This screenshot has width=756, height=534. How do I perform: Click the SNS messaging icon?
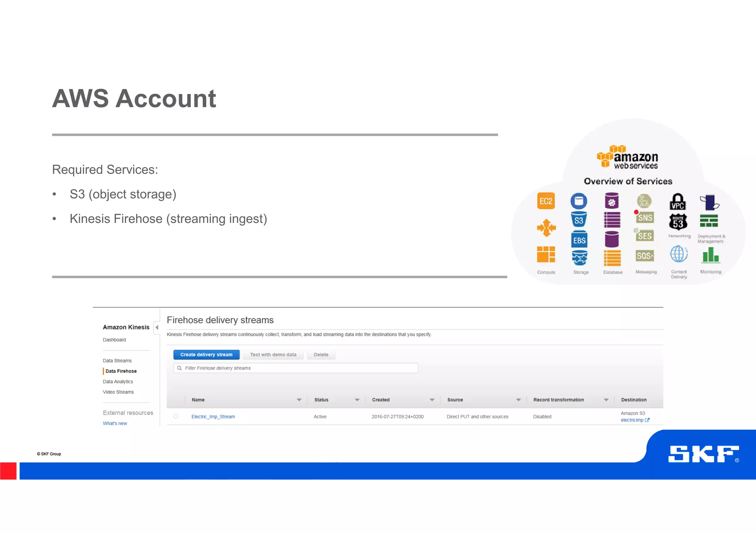point(645,217)
